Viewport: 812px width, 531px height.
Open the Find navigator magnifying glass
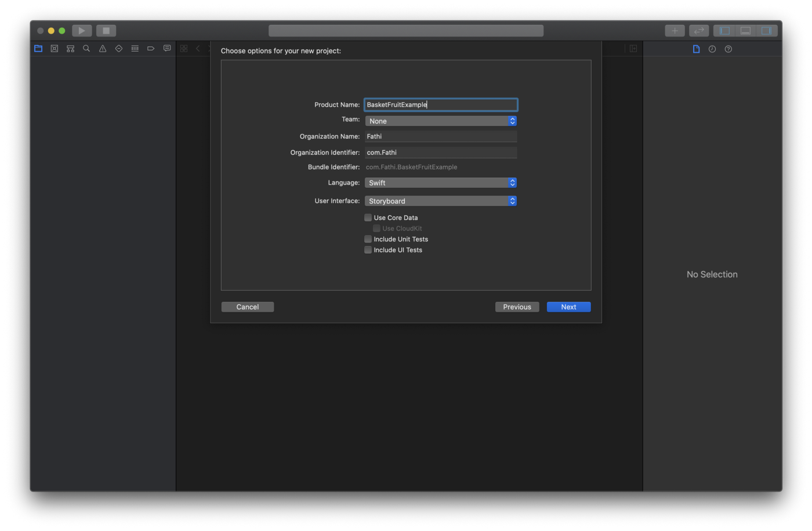click(x=86, y=48)
